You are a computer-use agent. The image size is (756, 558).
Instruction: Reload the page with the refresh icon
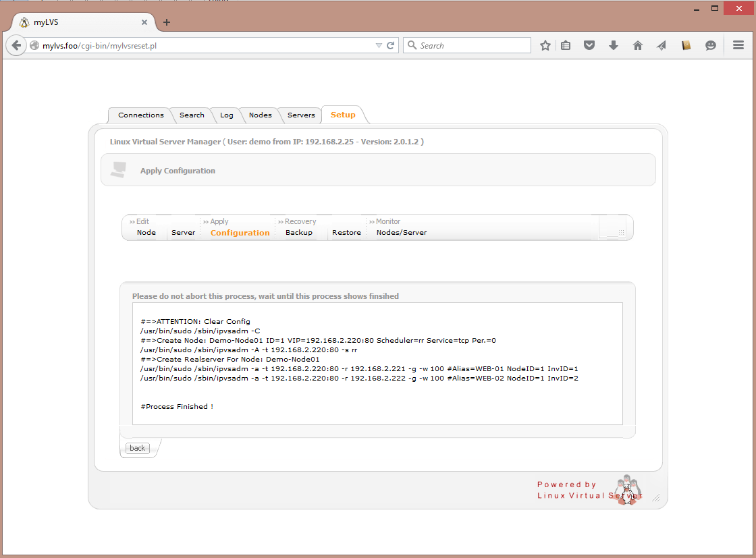[x=390, y=45]
